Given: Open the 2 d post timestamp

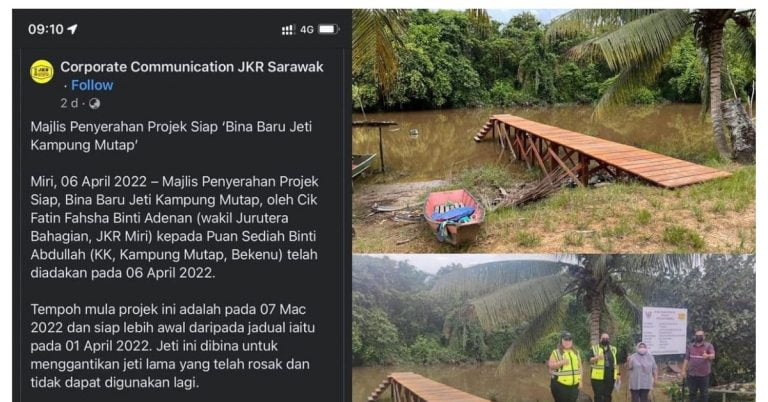Looking at the screenshot, I should 69,103.
